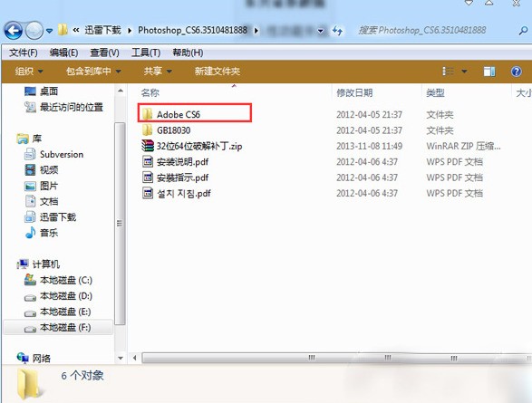Expand the 包含到库中 dropdown
The height and width of the screenshot is (403, 532).
pyautogui.click(x=93, y=72)
